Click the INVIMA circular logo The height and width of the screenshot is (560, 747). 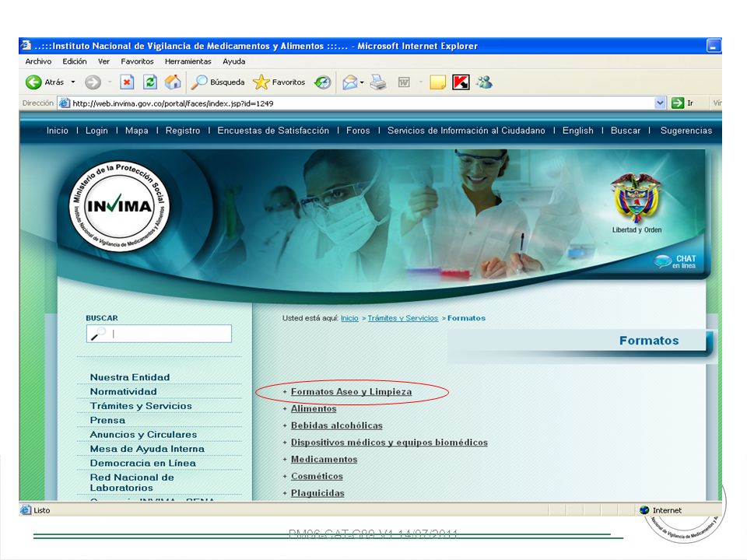pos(119,205)
